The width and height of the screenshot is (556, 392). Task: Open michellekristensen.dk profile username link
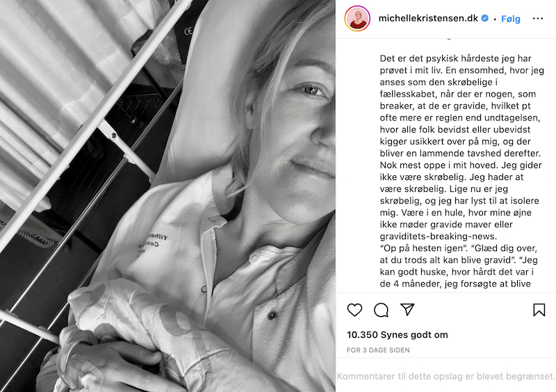coord(428,18)
